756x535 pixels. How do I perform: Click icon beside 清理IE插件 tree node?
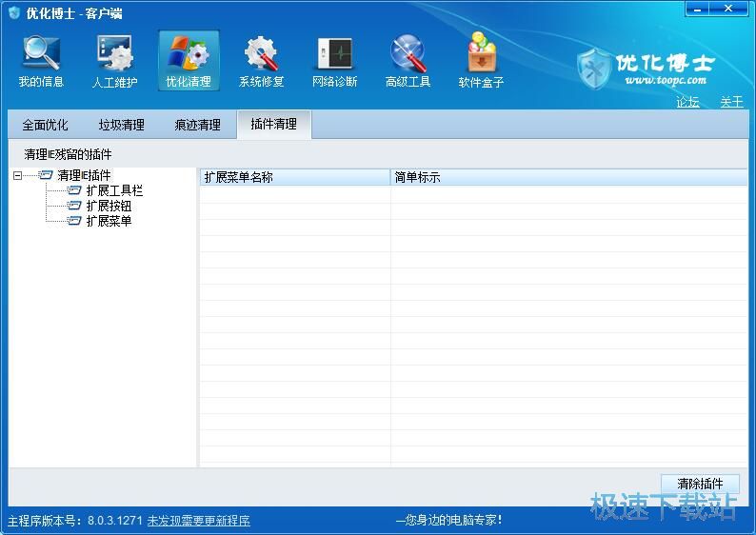click(46, 175)
